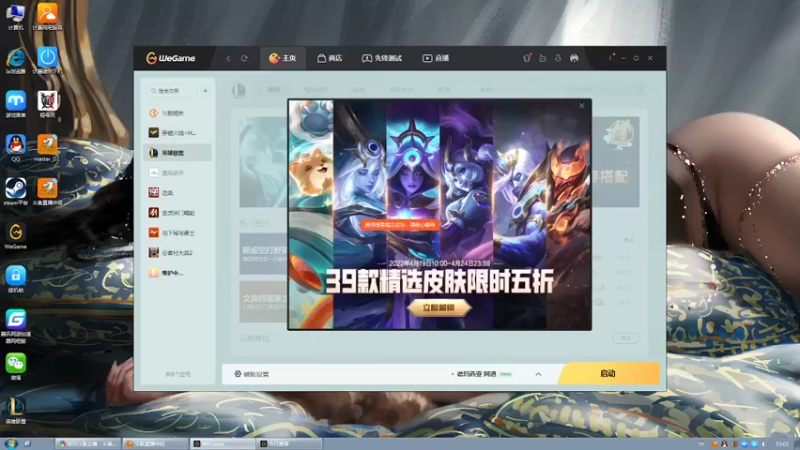
Task: Open the 直播 live tab
Action: (436, 58)
